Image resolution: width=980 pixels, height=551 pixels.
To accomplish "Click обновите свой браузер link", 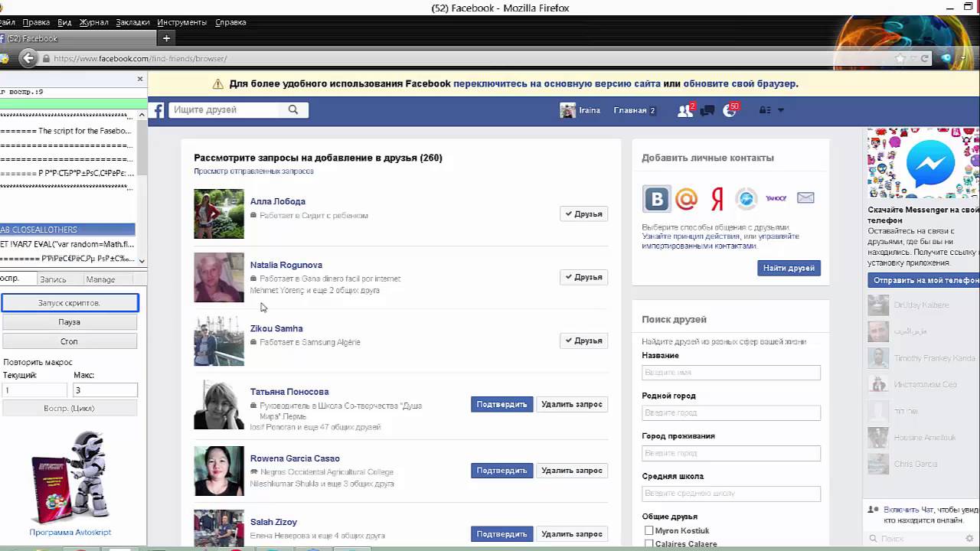I will pos(740,84).
